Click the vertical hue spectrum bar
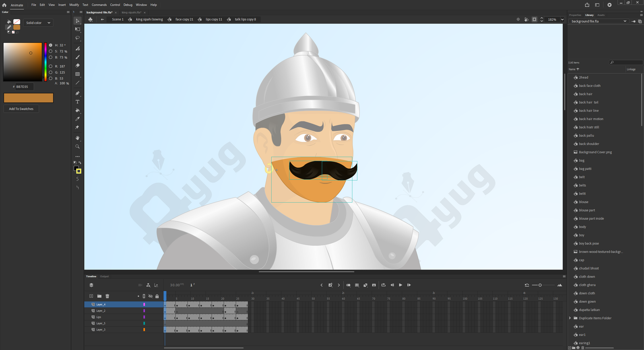Image resolution: width=644 pixels, height=350 pixels. (x=45, y=62)
